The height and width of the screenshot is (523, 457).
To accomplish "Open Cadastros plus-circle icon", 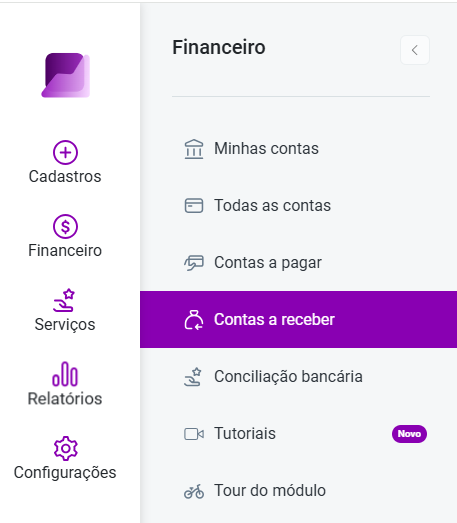I will (x=65, y=152).
